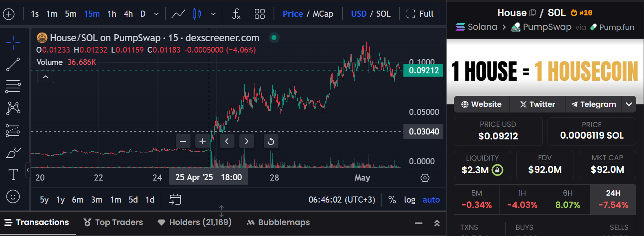The width and height of the screenshot is (644, 236).
Task: Expand the timeframe dropdown arrow
Action: pos(156,14)
